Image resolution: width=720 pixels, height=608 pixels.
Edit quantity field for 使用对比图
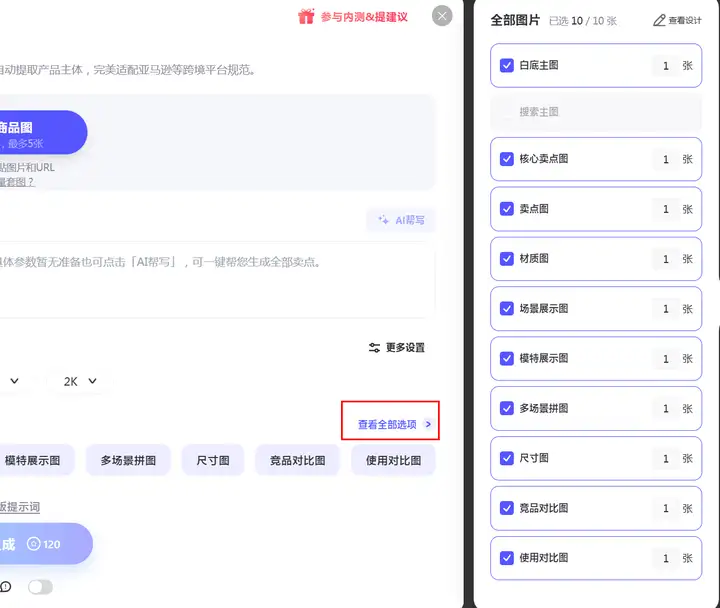[x=666, y=558]
